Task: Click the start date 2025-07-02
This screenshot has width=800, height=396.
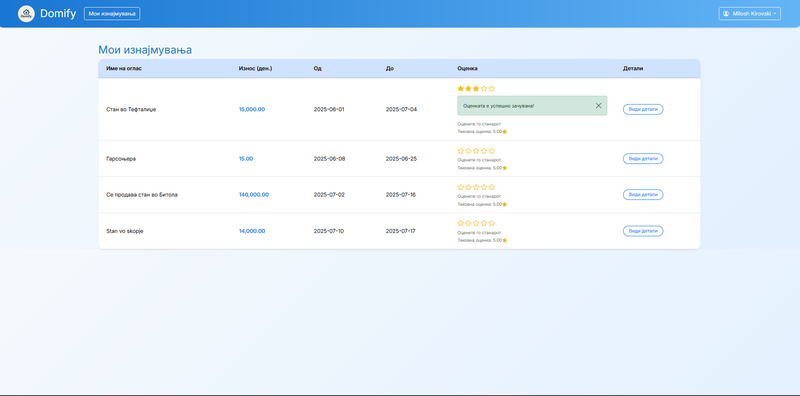Action: click(x=329, y=194)
